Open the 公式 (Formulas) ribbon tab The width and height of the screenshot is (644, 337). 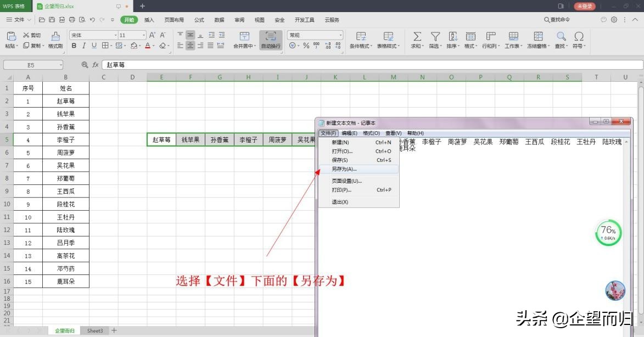[x=199, y=20]
